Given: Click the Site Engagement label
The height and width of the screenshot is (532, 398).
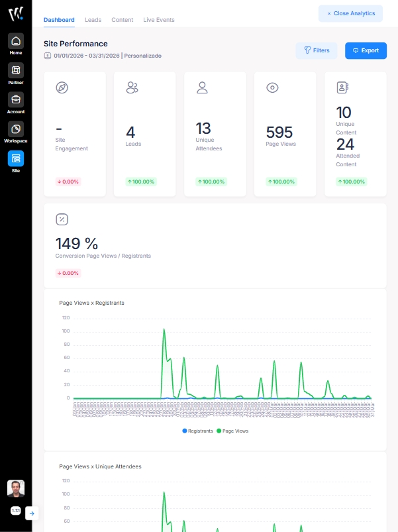Looking at the screenshot, I should 72,144.
